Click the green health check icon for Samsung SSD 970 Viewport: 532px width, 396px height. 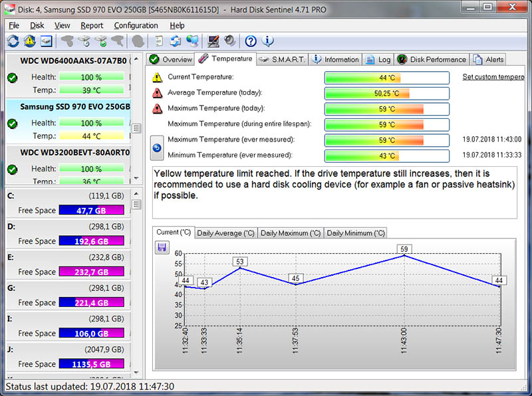pos(13,124)
